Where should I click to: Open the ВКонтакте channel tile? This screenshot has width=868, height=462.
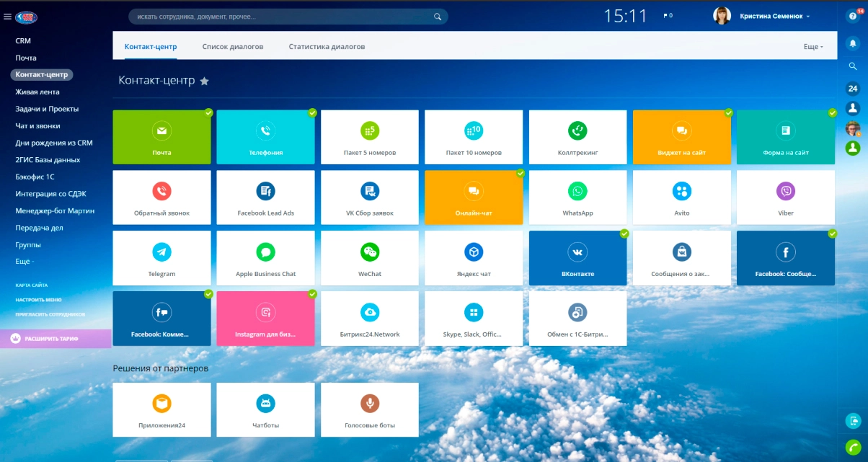click(578, 258)
